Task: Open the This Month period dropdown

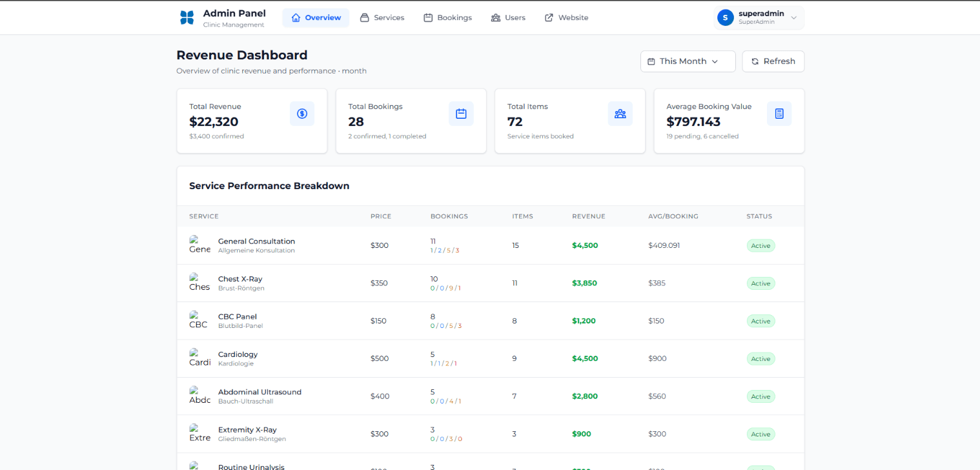Action: (688, 61)
